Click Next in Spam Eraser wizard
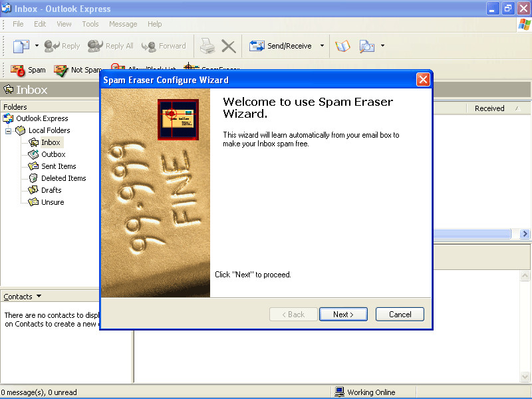The image size is (532, 399). (x=343, y=315)
